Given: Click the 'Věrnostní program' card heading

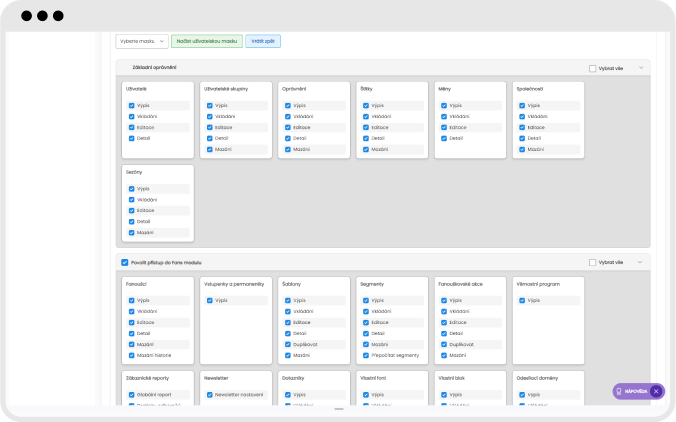Looking at the screenshot, I should coord(538,284).
